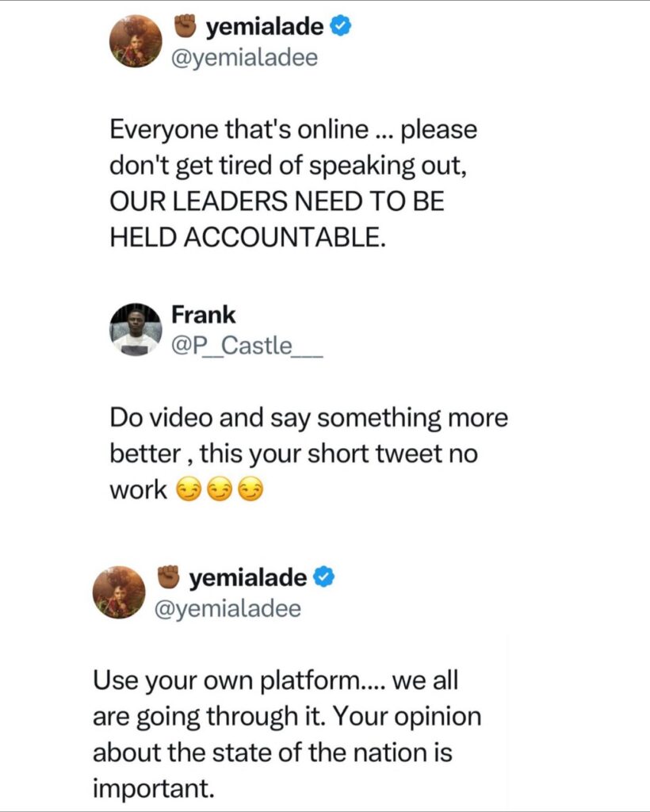650x812 pixels.
Task: Open Frank's profile picture
Action: 136,330
